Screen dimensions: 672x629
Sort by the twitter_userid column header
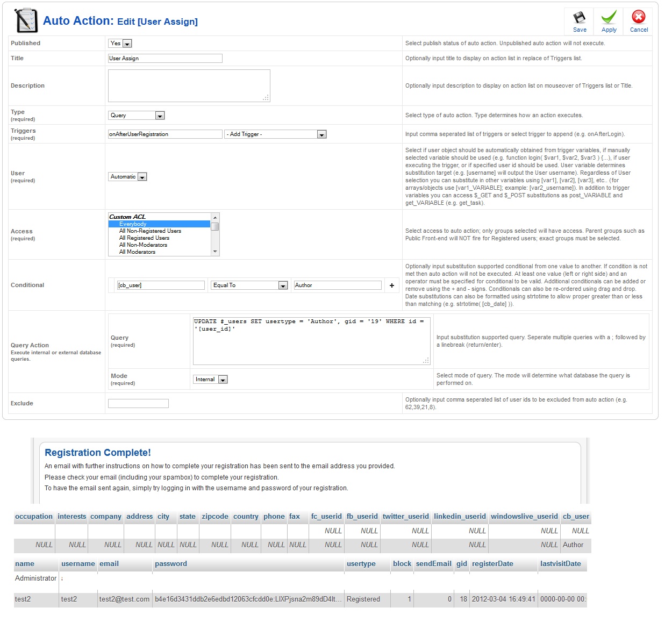pyautogui.click(x=406, y=517)
